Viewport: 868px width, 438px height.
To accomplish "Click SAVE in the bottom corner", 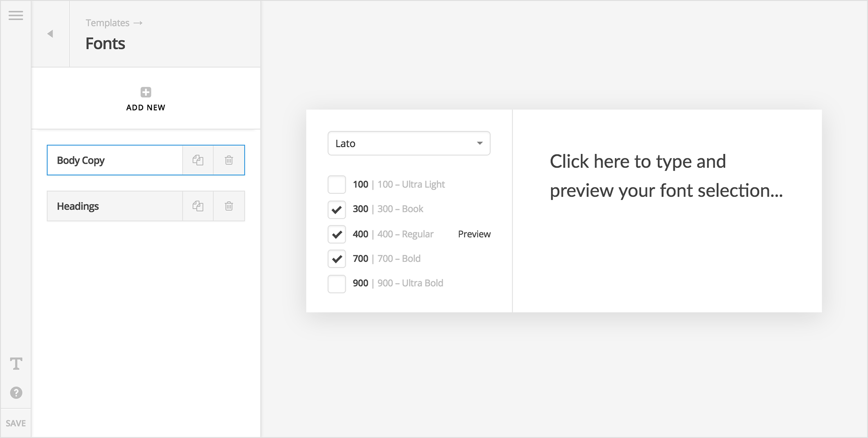I will pyautogui.click(x=16, y=422).
